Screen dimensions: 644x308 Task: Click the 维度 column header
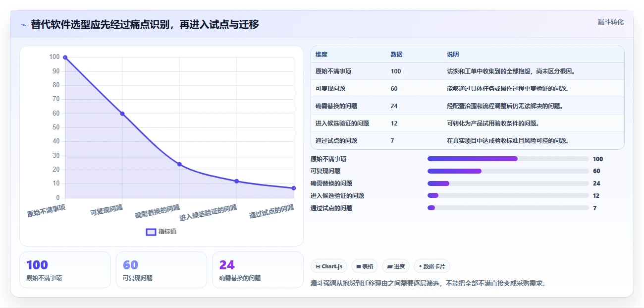[322, 55]
